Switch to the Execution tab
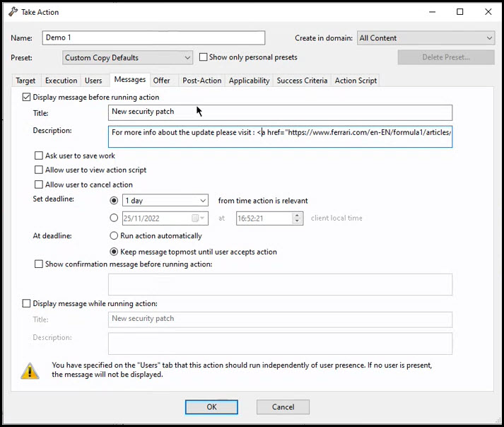 coord(61,81)
